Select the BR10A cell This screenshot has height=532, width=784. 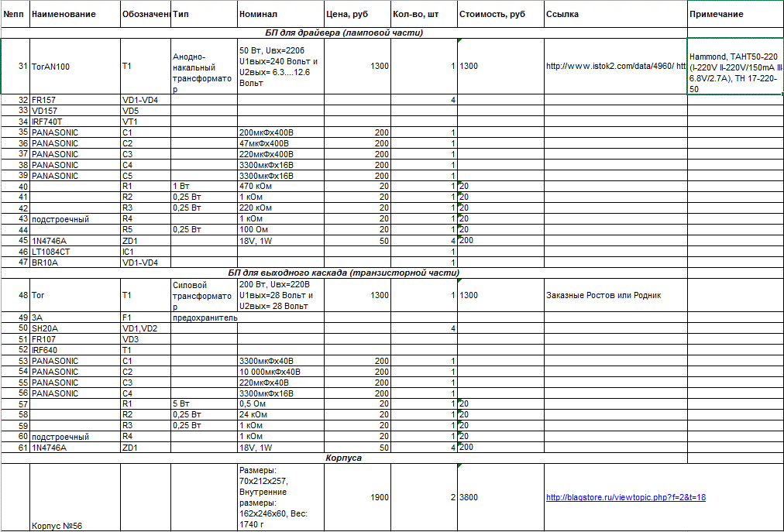pyautogui.click(x=75, y=263)
